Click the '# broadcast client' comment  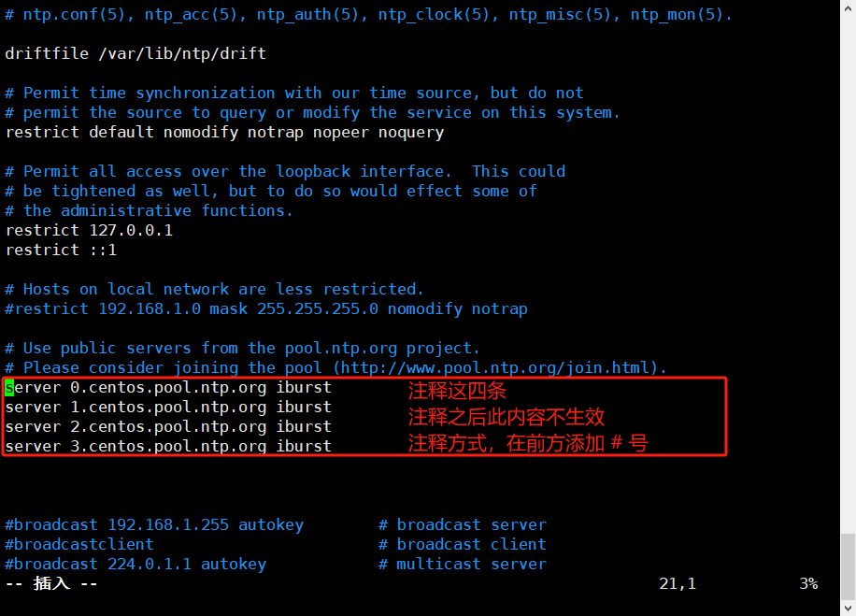[463, 544]
